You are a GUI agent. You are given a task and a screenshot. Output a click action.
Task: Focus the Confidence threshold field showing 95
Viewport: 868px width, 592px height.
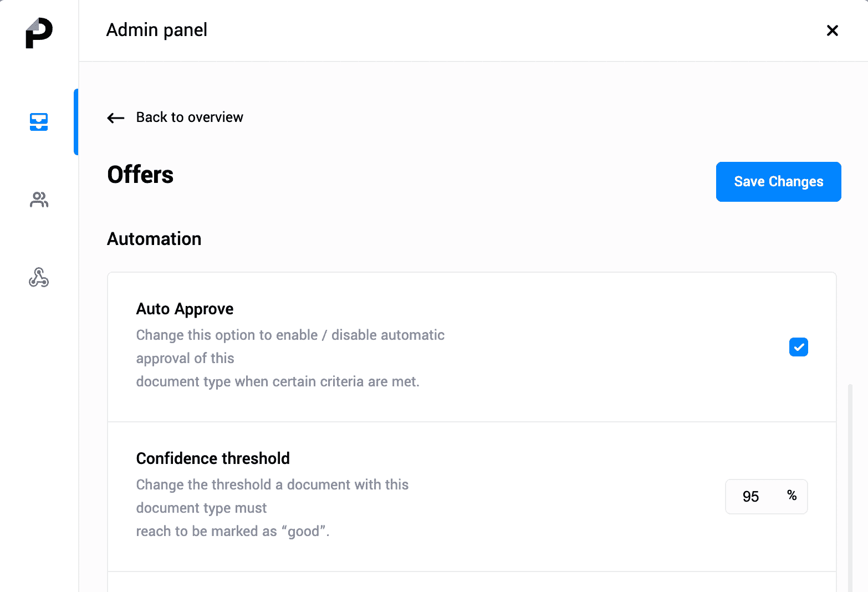pos(766,497)
